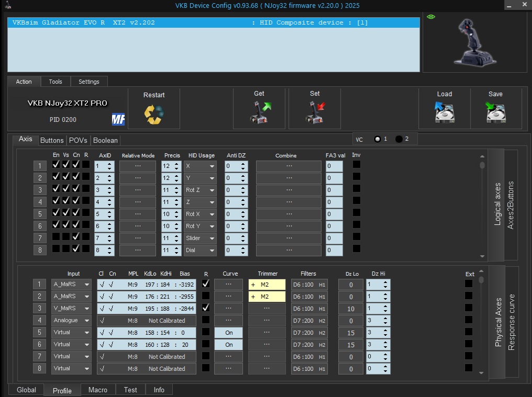The height and width of the screenshot is (397, 532).
Task: Click Relative Mode button for axis 1
Action: 137,166
